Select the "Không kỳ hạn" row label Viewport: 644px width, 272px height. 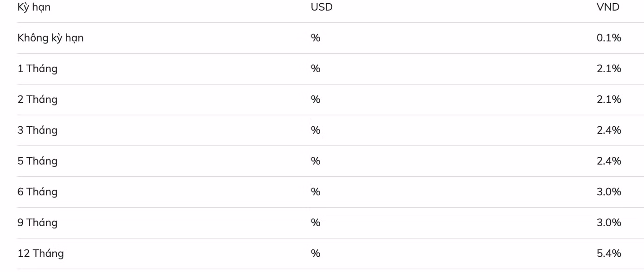coord(51,38)
